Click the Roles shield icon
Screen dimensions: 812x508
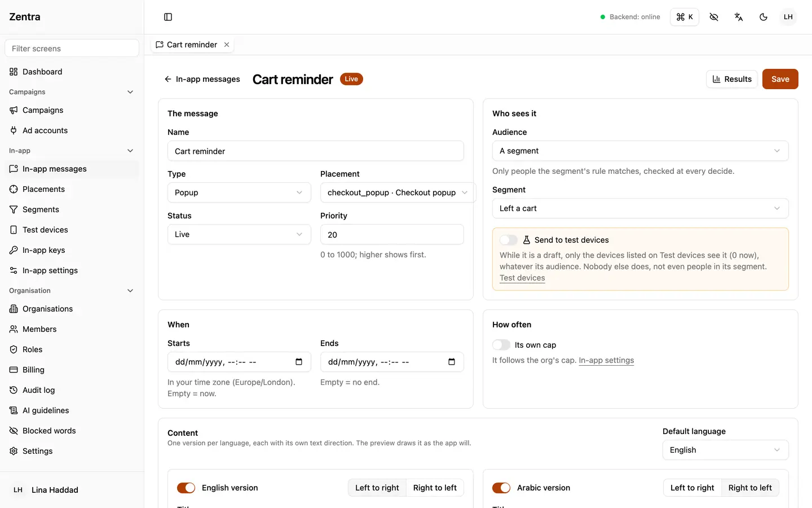[x=14, y=349]
